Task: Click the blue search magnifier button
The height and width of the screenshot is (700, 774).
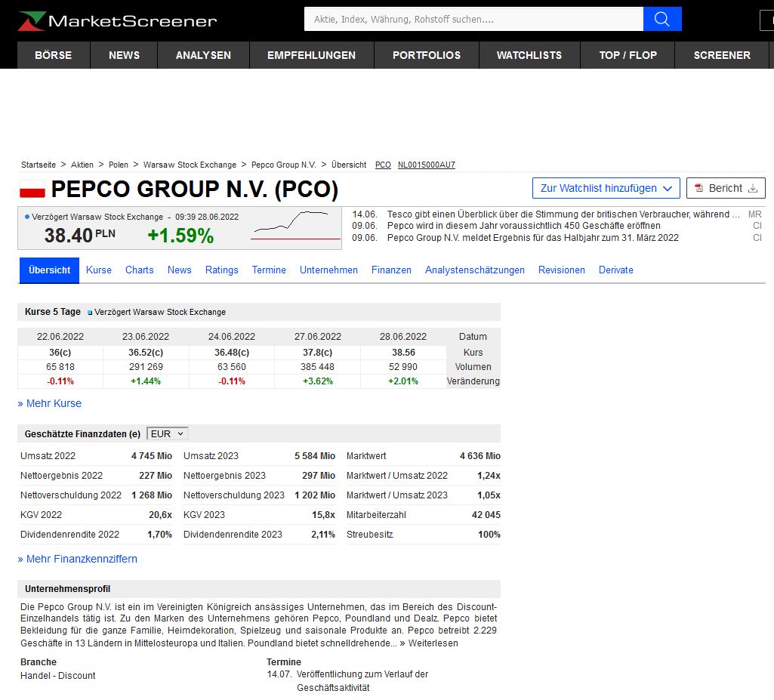Action: point(662,19)
